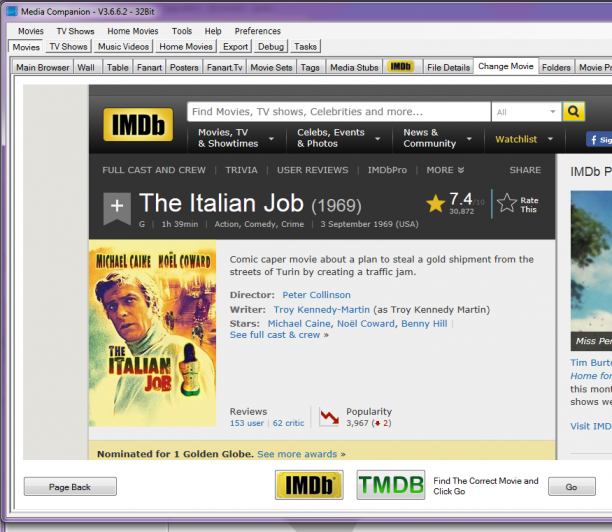The width and height of the screenshot is (612, 532).
Task: Click the green TMDB button
Action: point(391,485)
